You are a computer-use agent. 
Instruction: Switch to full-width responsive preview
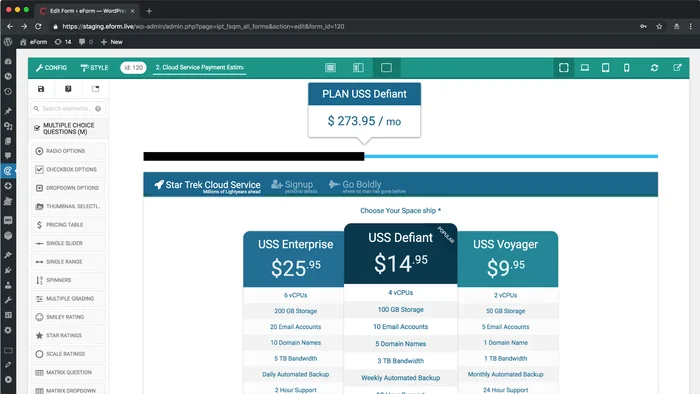point(563,67)
